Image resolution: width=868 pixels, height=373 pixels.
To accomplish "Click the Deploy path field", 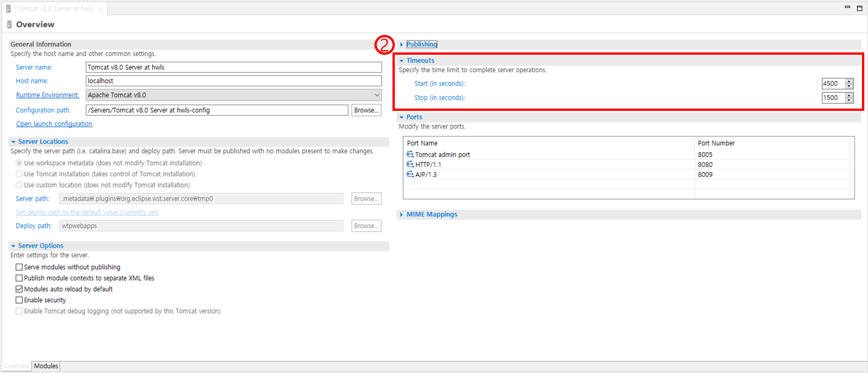I will point(201,226).
